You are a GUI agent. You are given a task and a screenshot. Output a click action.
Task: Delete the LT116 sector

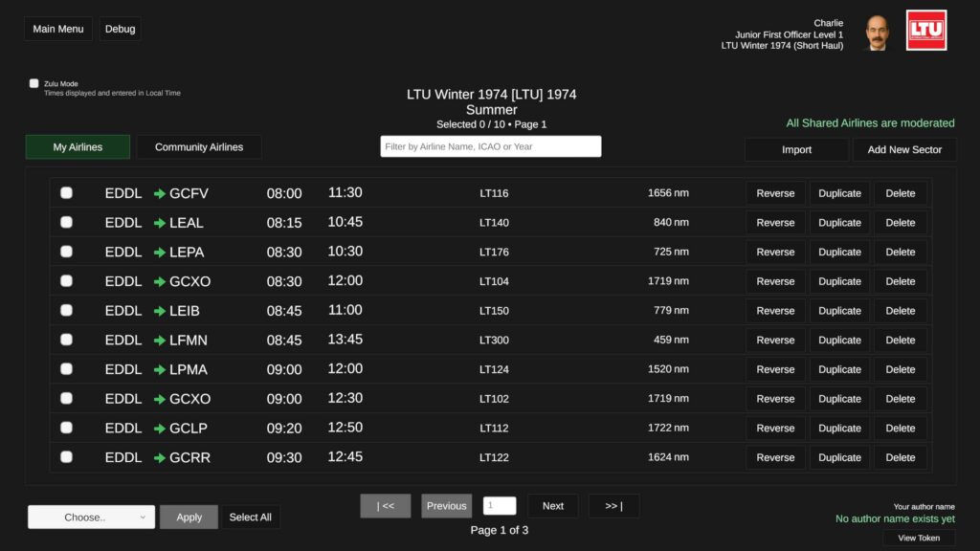coord(900,193)
